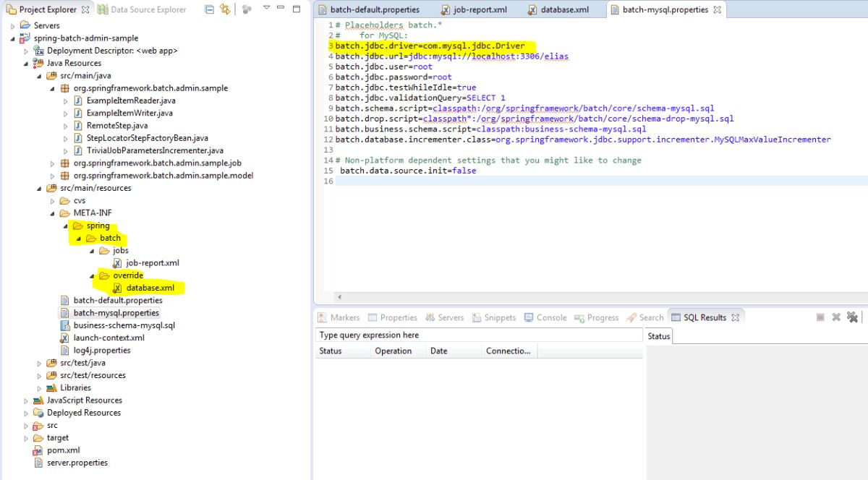
Task: Click the query expression filter field
Action: click(479, 335)
